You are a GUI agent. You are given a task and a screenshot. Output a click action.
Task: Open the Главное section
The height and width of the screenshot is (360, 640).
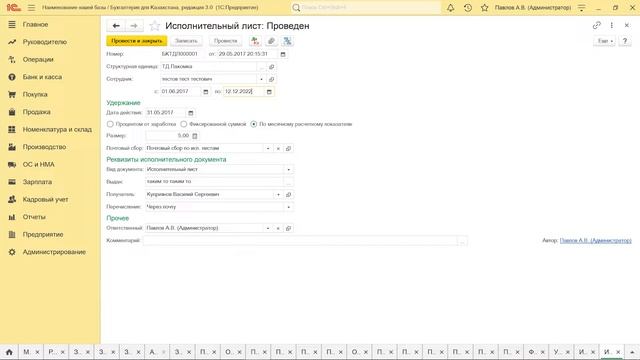[x=35, y=24]
